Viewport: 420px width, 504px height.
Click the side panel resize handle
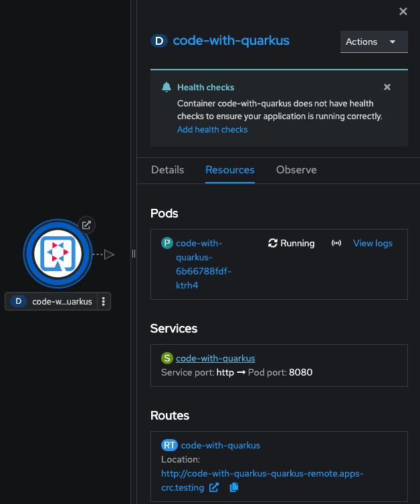click(x=134, y=254)
